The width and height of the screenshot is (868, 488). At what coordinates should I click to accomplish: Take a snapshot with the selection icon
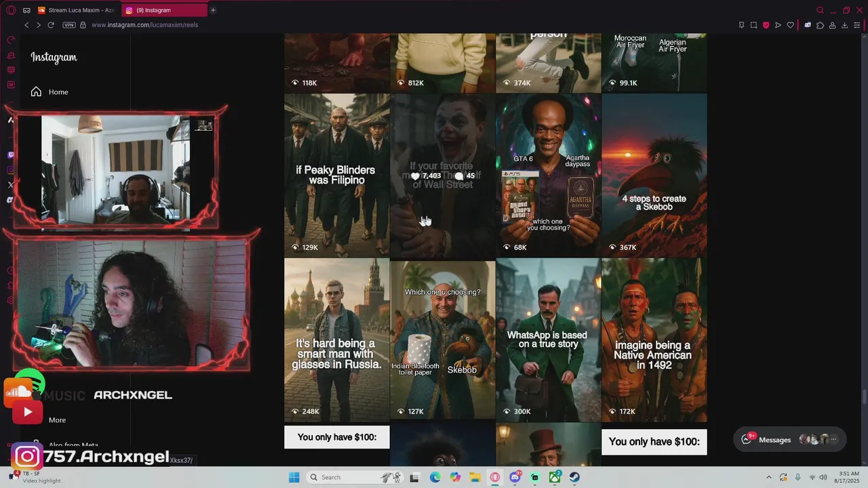click(x=753, y=25)
